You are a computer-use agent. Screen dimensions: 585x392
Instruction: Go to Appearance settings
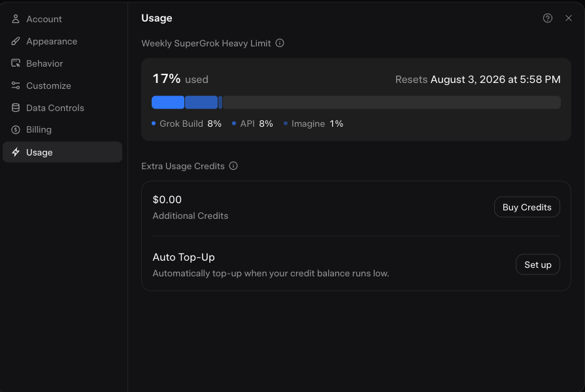coord(62,41)
